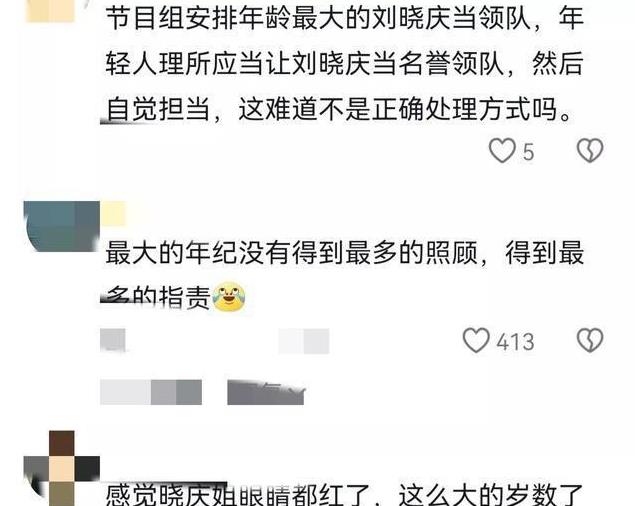This screenshot has width=635, height=506.
Task: Dislike the comment with 413 likes
Action: point(590,340)
